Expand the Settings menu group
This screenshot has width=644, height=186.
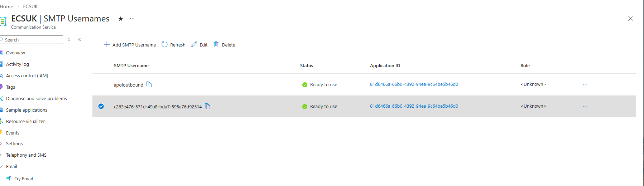pyautogui.click(x=1, y=143)
